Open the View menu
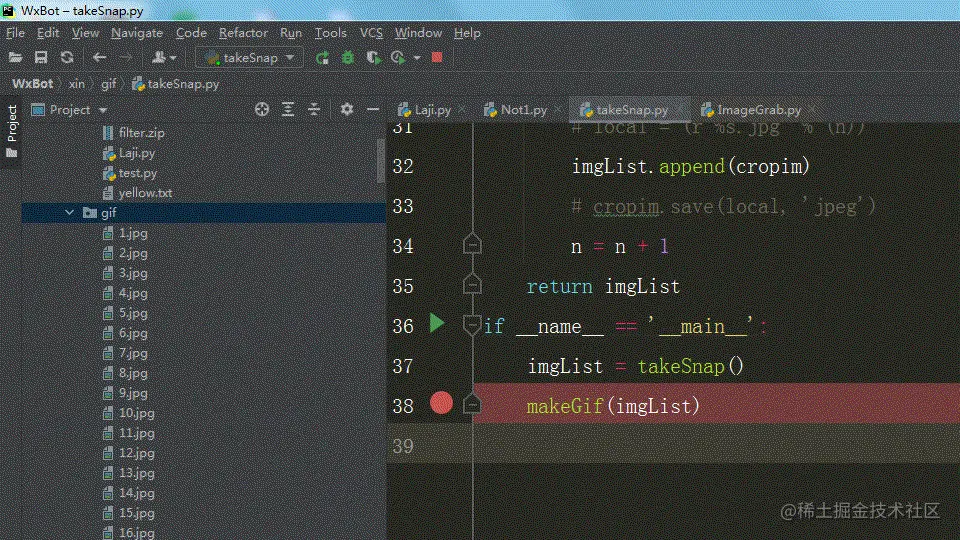 (85, 33)
